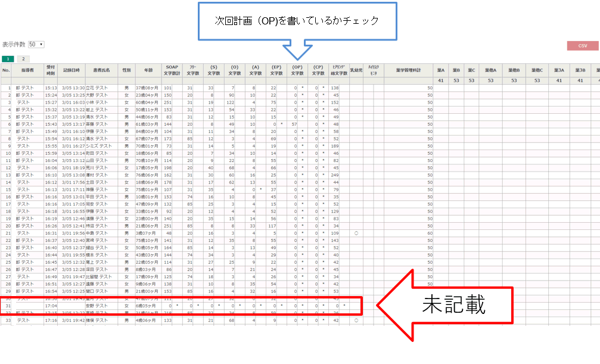
Task: Click the 薬3A column header
Action: [559, 70]
